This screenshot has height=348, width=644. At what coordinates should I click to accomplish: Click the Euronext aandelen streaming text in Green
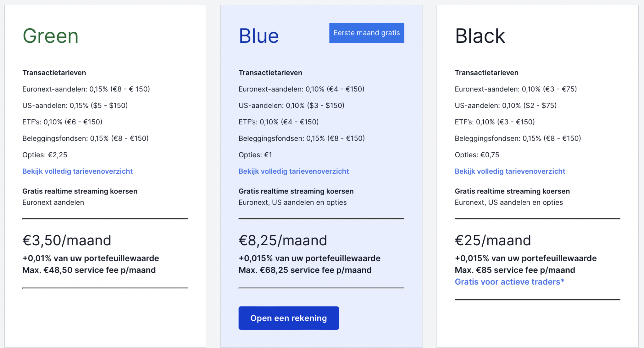[53, 203]
